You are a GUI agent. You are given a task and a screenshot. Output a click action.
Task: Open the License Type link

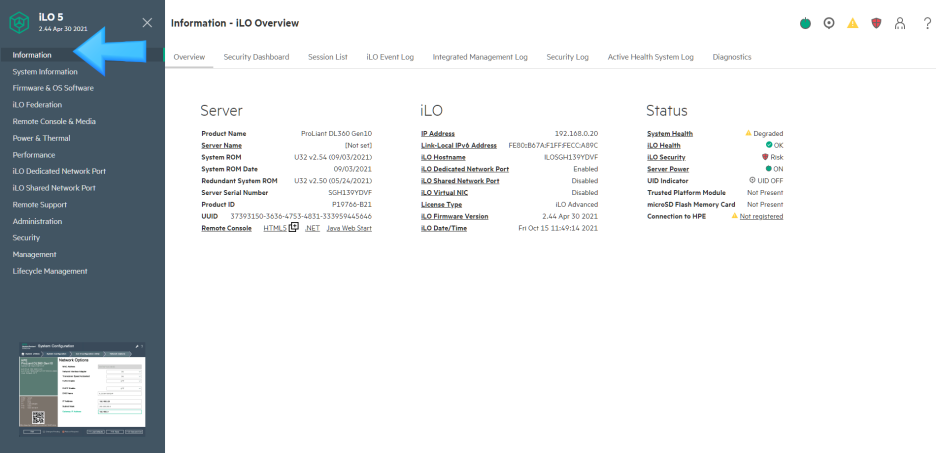(441, 205)
